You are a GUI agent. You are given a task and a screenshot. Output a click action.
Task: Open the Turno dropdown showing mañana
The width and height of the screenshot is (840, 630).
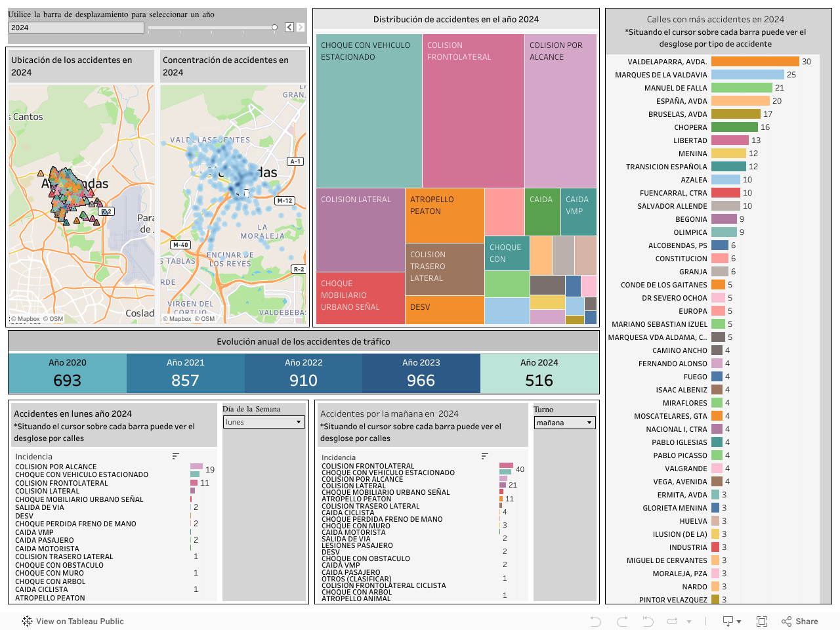pyautogui.click(x=564, y=423)
